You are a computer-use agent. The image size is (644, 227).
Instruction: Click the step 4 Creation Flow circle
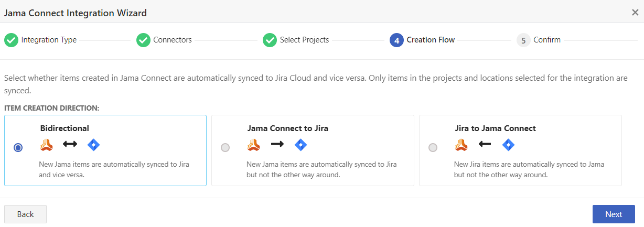click(x=396, y=40)
